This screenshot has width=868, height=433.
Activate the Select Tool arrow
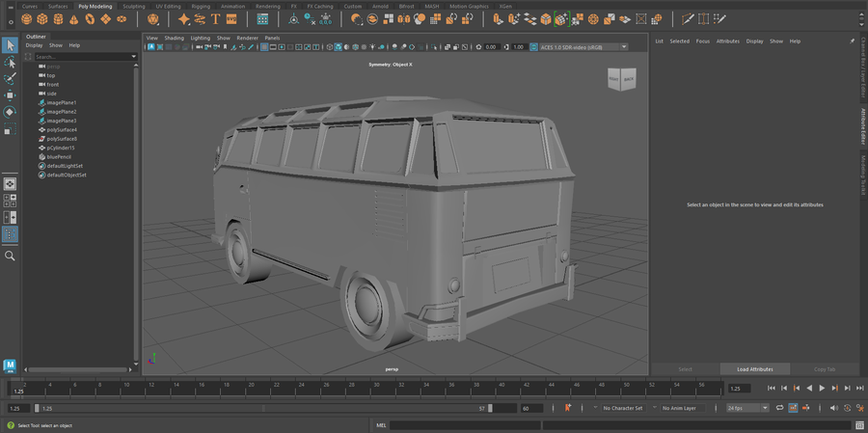(10, 45)
